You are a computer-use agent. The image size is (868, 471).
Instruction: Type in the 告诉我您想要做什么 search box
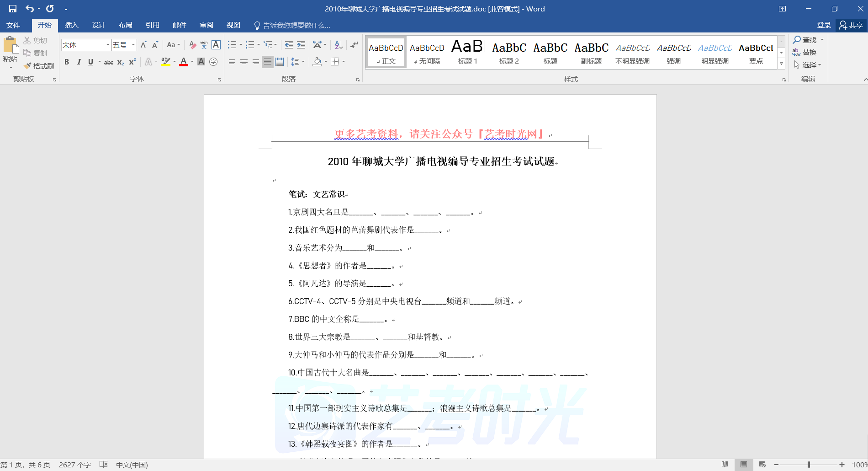coord(296,25)
